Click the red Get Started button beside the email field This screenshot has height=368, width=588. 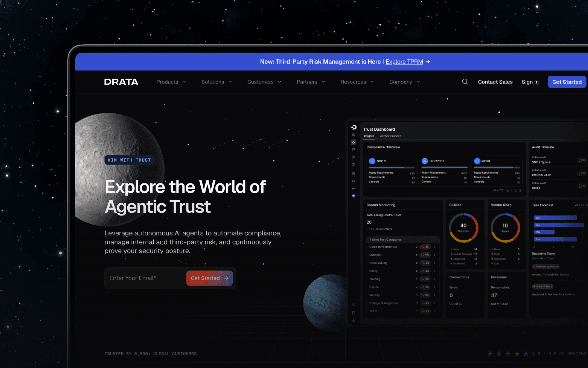pyautogui.click(x=209, y=278)
